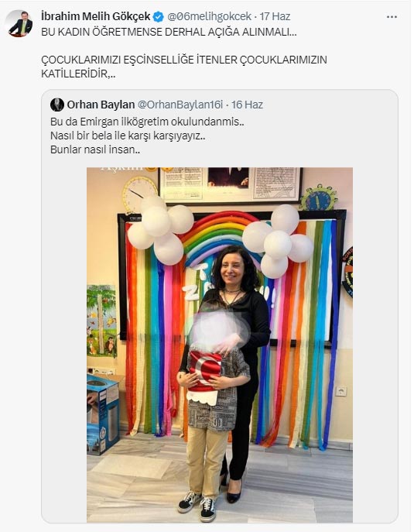Viewport: 414px width, 532px height.
Task: Click the paragraph starting ÇOCUKLARIMIZI EŞCİNSELLİĞE
Action: point(184,67)
